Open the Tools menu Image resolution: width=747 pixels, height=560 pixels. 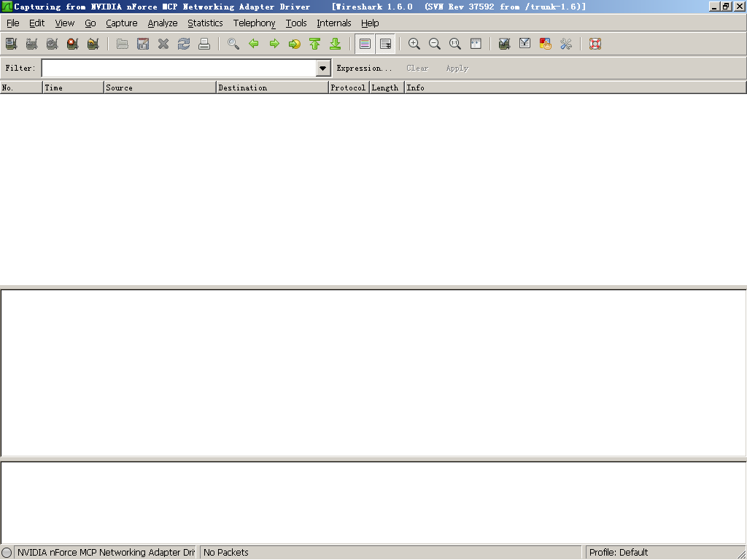(x=296, y=23)
